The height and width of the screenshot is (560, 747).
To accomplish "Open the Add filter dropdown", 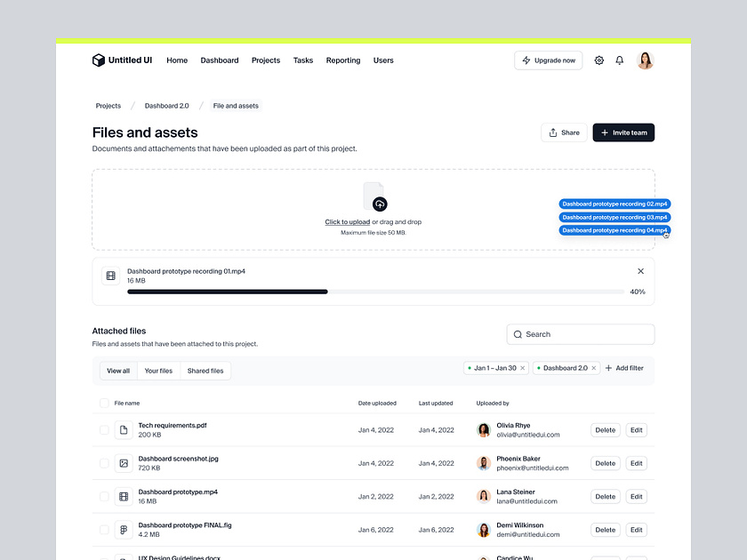I will pyautogui.click(x=624, y=367).
